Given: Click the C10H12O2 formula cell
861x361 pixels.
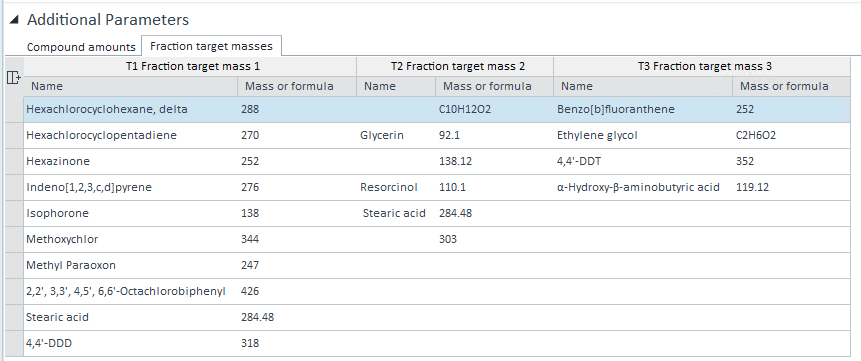Looking at the screenshot, I should coord(494,109).
